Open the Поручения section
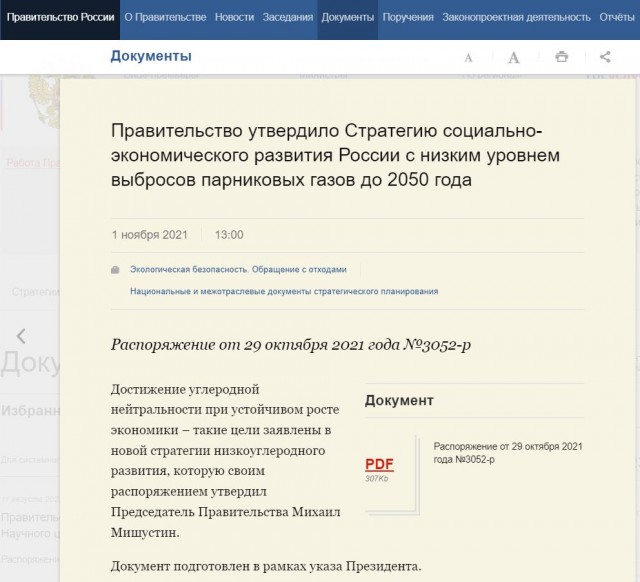This screenshot has width=640, height=582. point(408,17)
